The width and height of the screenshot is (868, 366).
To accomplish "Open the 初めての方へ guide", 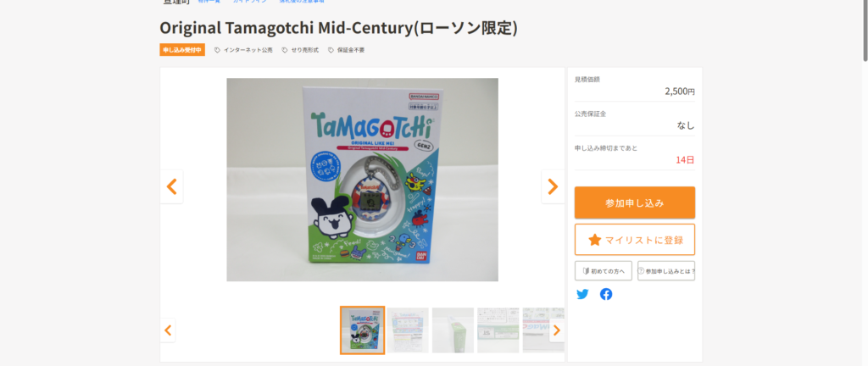I will (603, 271).
